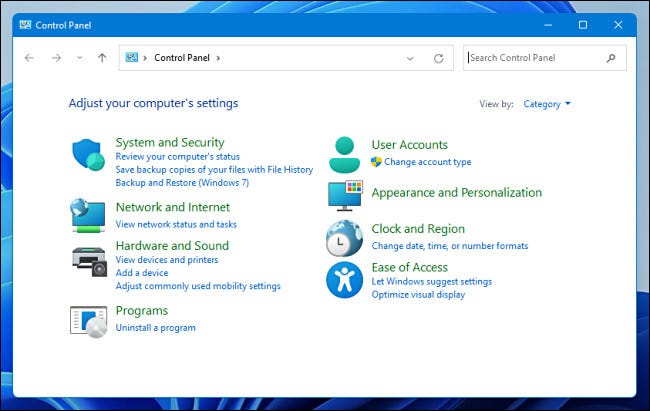Select Change account type link

[427, 162]
